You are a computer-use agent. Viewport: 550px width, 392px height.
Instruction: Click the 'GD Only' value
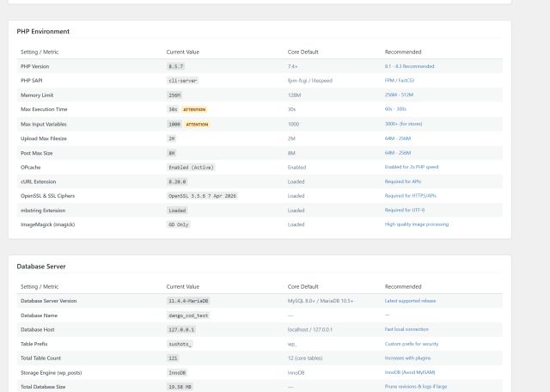tap(179, 224)
